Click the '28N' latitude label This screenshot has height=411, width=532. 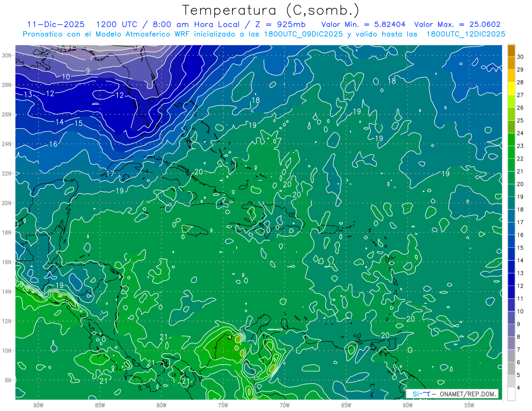coord(8,85)
